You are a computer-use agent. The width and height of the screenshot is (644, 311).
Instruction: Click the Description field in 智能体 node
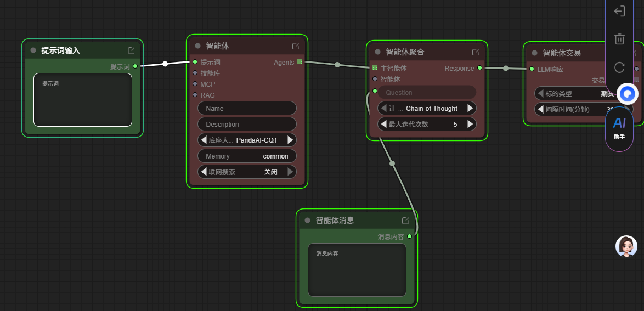[x=247, y=125]
